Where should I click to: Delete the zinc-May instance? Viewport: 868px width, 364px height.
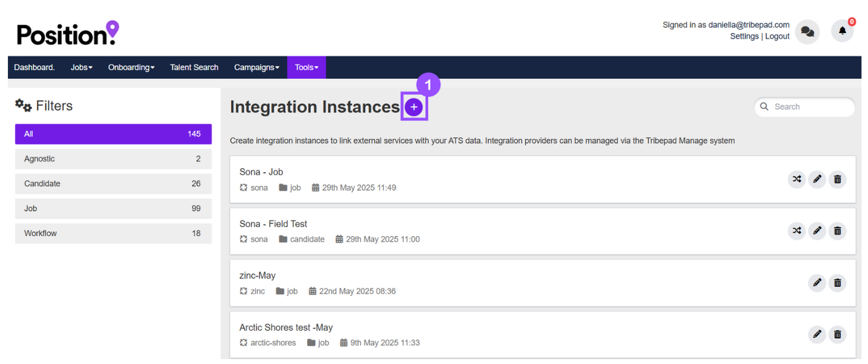click(837, 283)
